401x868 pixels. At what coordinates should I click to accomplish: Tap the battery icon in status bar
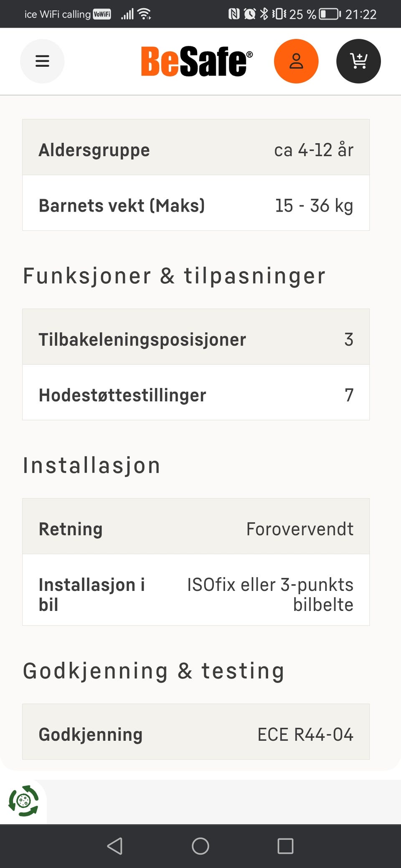[x=330, y=14]
